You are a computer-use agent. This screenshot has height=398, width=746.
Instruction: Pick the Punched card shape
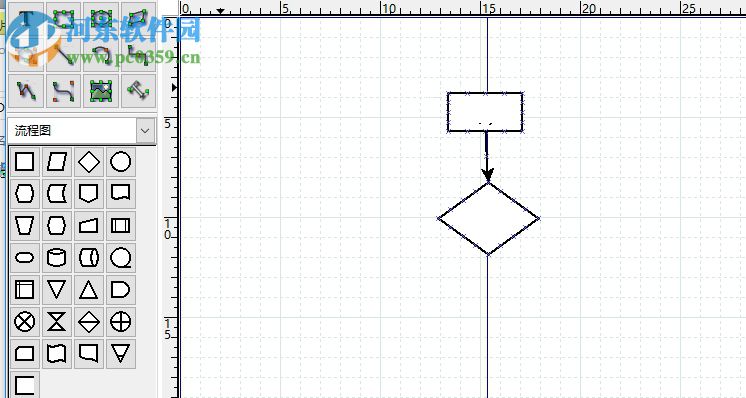tap(24, 354)
